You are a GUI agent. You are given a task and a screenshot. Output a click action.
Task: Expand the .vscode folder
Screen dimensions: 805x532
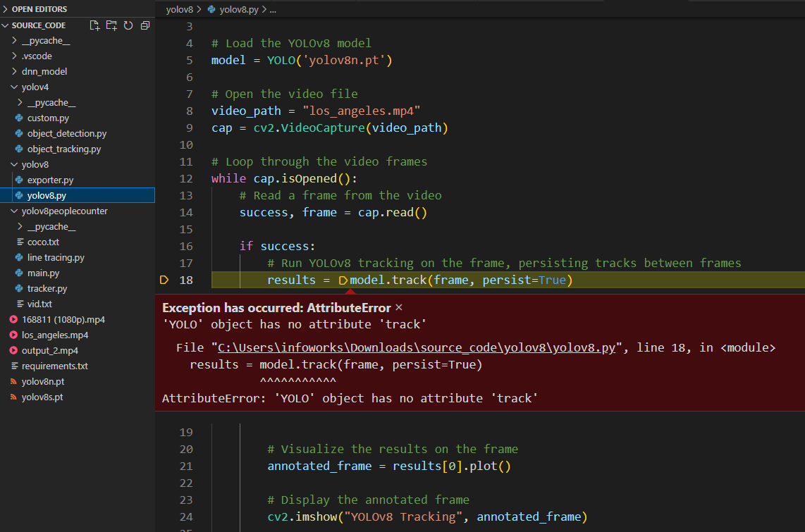coord(14,56)
